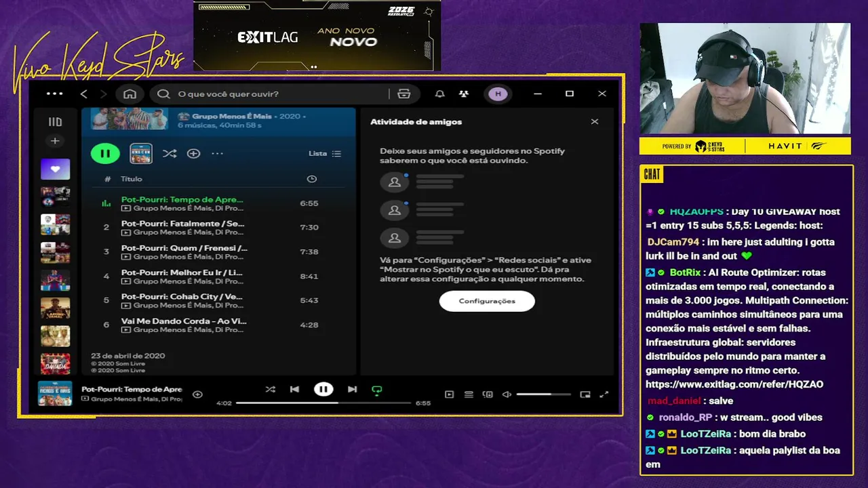Viewport: 868px width, 488px height.
Task: Go forward with the right arrow
Action: [x=103, y=94]
